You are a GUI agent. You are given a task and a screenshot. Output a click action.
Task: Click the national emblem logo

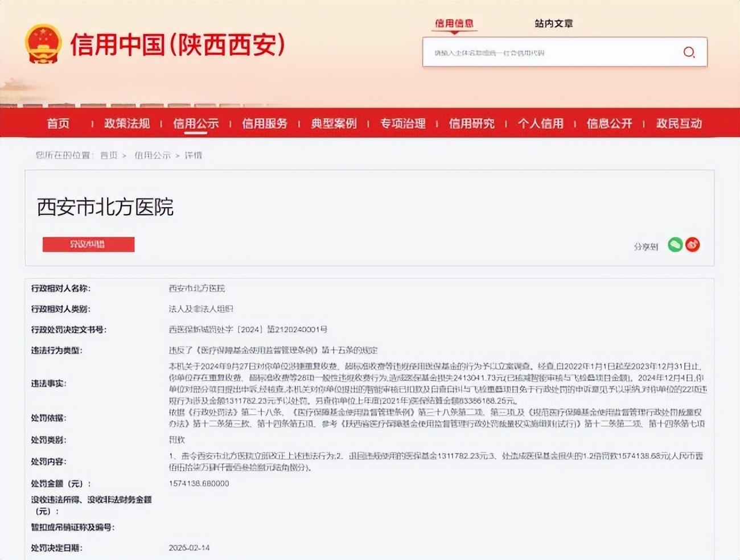pyautogui.click(x=43, y=44)
